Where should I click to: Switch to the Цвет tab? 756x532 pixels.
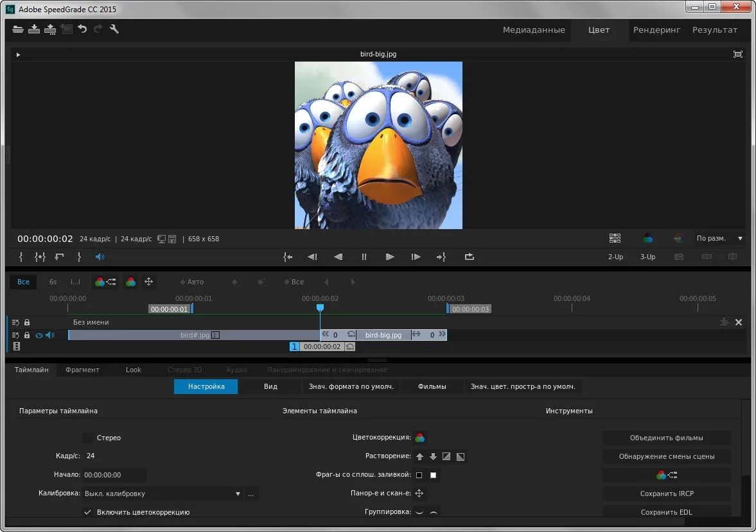pos(599,30)
